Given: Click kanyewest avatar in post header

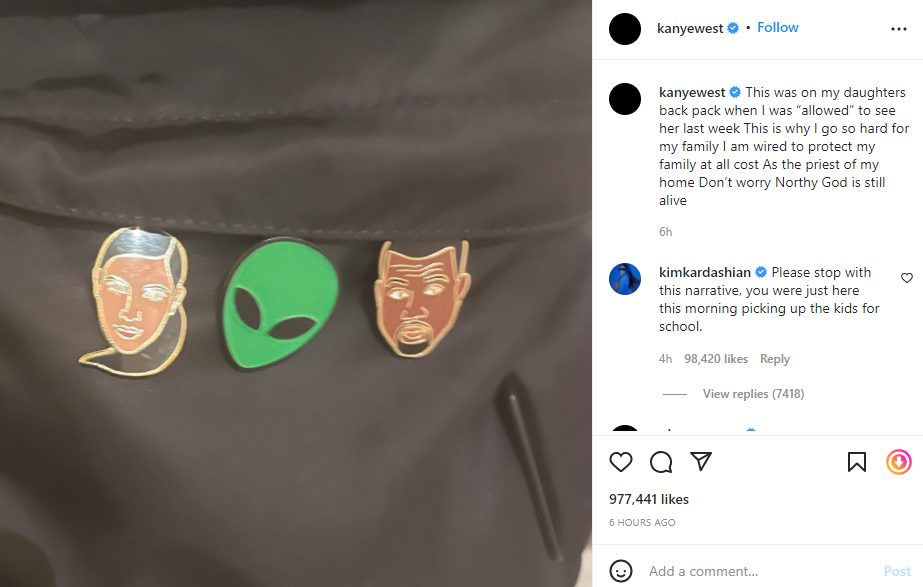Looking at the screenshot, I should pyautogui.click(x=625, y=29).
